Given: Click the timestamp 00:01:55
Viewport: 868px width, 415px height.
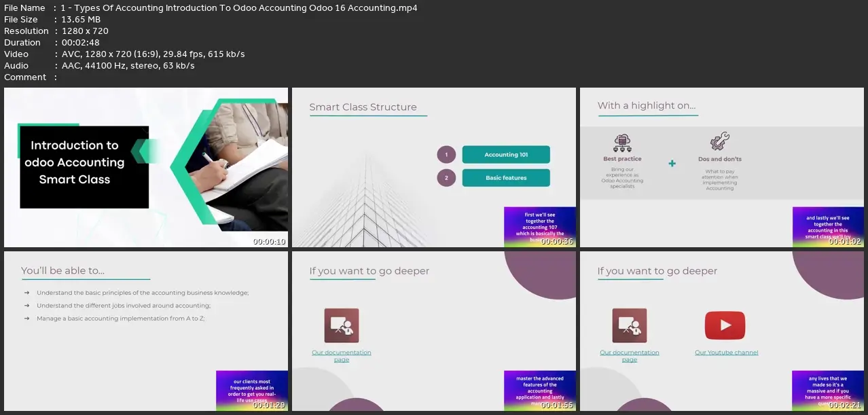Looking at the screenshot, I should click(x=558, y=405).
